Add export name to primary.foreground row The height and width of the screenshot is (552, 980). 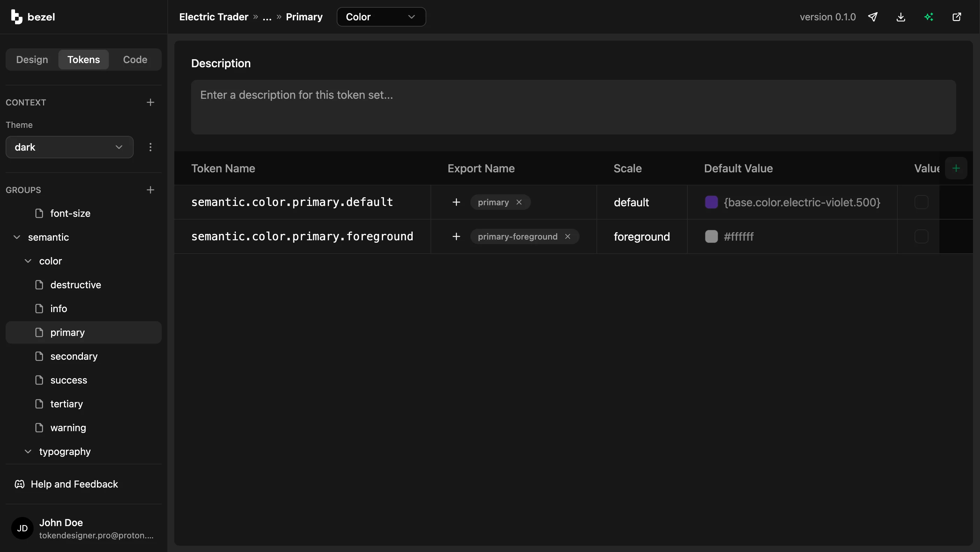pos(456,236)
